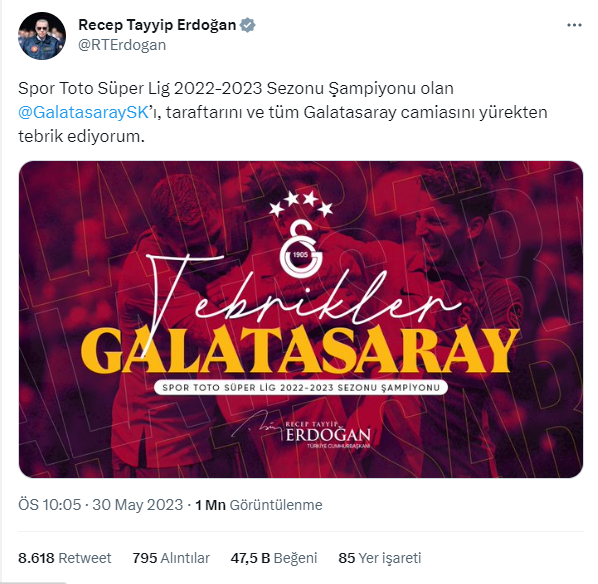Click the white Spor Toto Süper Lig banner

pos(301,388)
